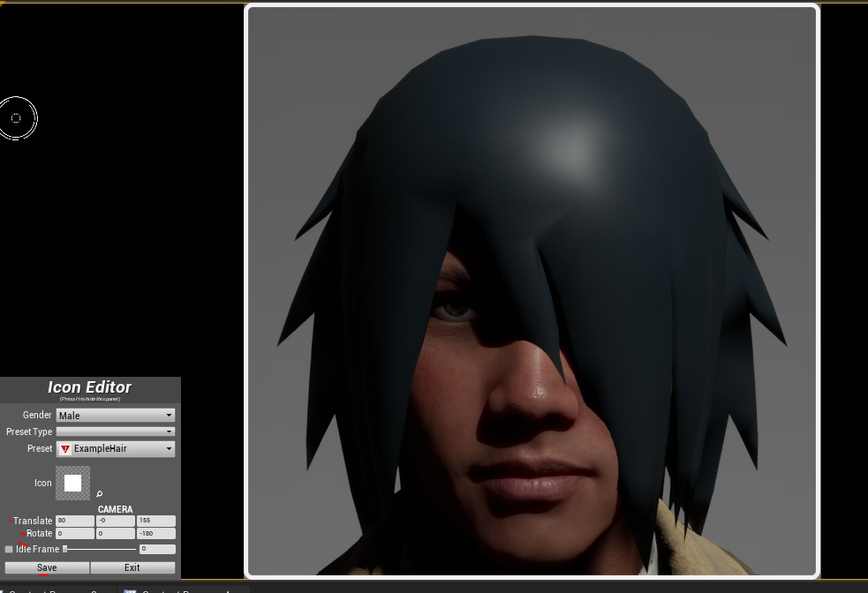
Task: Click the first Rotate field
Action: 75,533
